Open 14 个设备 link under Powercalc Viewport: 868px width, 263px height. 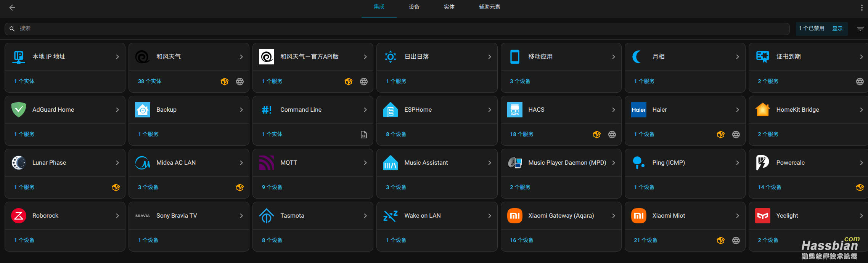coord(769,187)
